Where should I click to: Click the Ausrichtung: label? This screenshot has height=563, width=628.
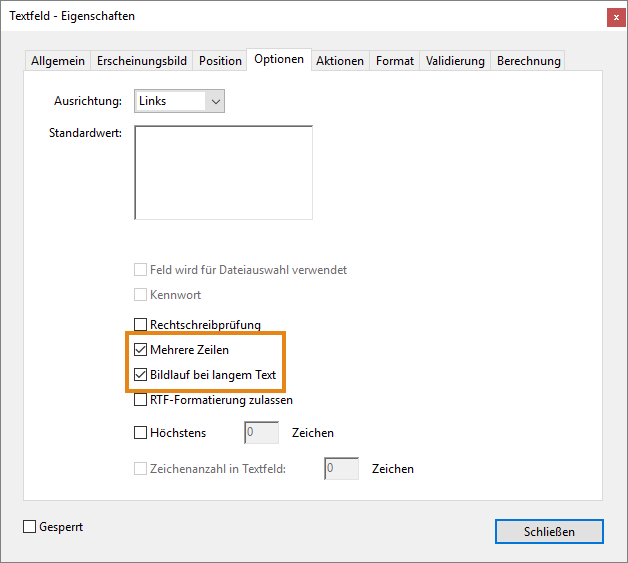(88, 101)
